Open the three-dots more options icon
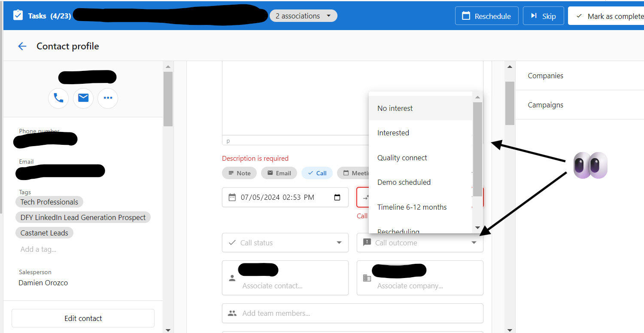644x333 pixels. [x=108, y=98]
